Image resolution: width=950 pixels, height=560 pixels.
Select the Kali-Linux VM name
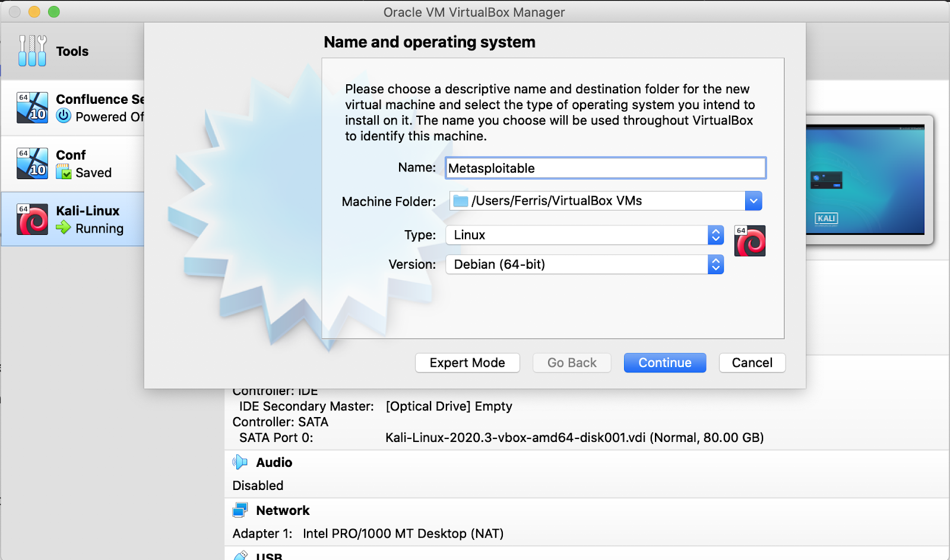tap(88, 211)
